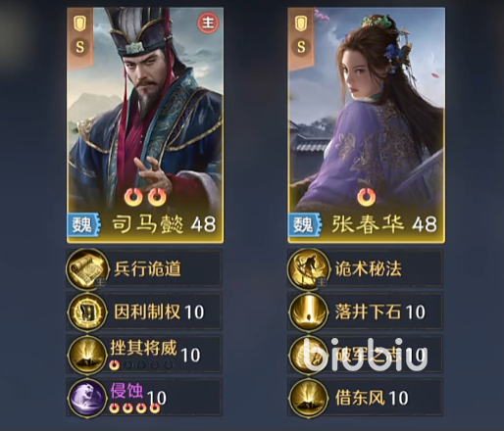Screen dimensions: 504x431
Task: Click the 兵行诡道 scroll skill icon
Action: (x=87, y=268)
